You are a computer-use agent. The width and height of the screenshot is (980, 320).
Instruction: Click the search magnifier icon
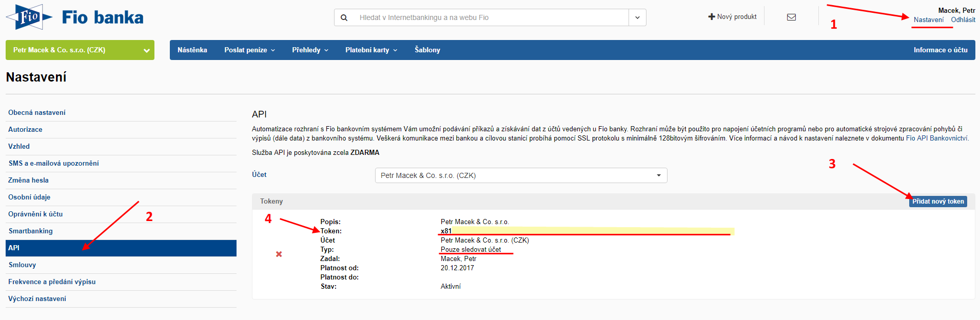(x=344, y=17)
